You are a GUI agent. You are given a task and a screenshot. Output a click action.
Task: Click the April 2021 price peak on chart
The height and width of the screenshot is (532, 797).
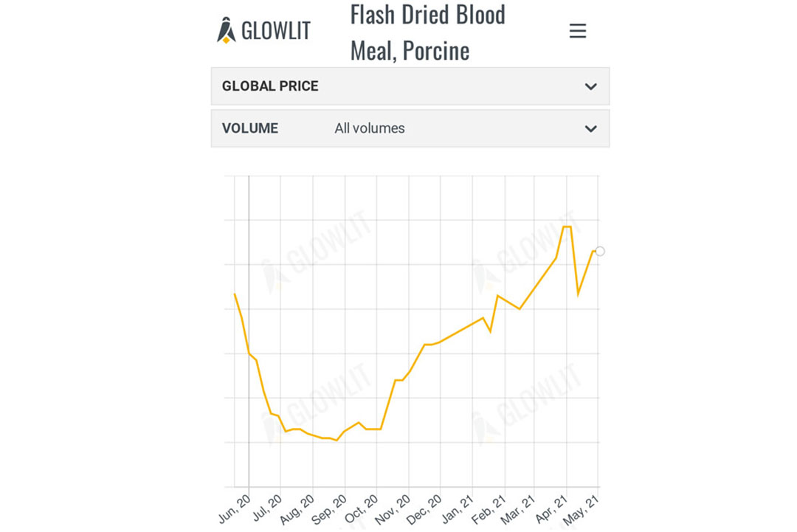tap(567, 227)
